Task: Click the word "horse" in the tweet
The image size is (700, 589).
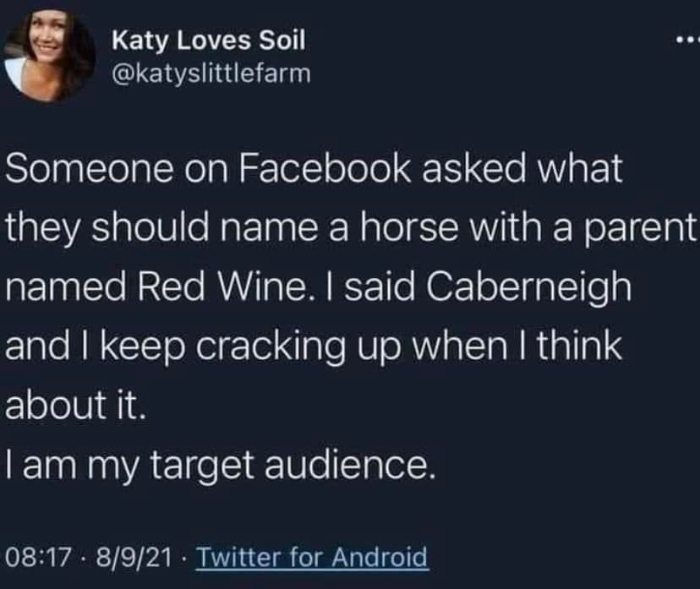Action: (x=412, y=229)
